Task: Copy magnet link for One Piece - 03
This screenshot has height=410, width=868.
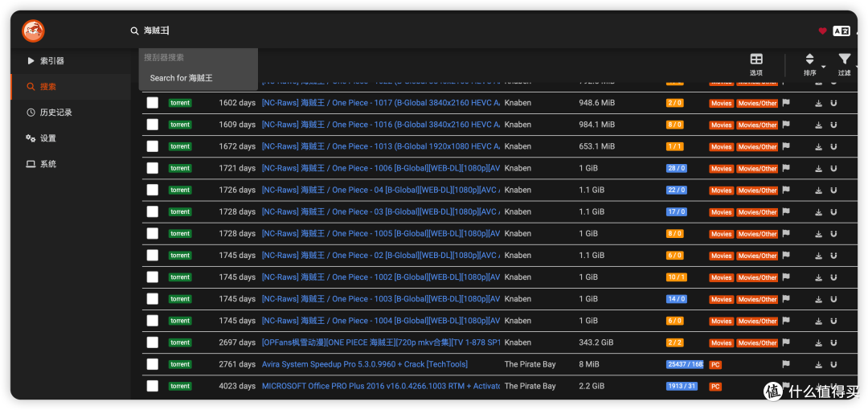Action: (833, 211)
